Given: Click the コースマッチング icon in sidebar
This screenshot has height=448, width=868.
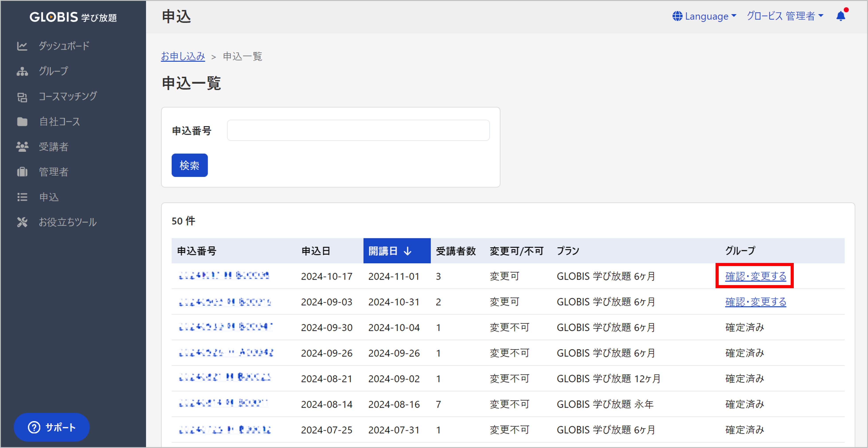Looking at the screenshot, I should point(22,97).
